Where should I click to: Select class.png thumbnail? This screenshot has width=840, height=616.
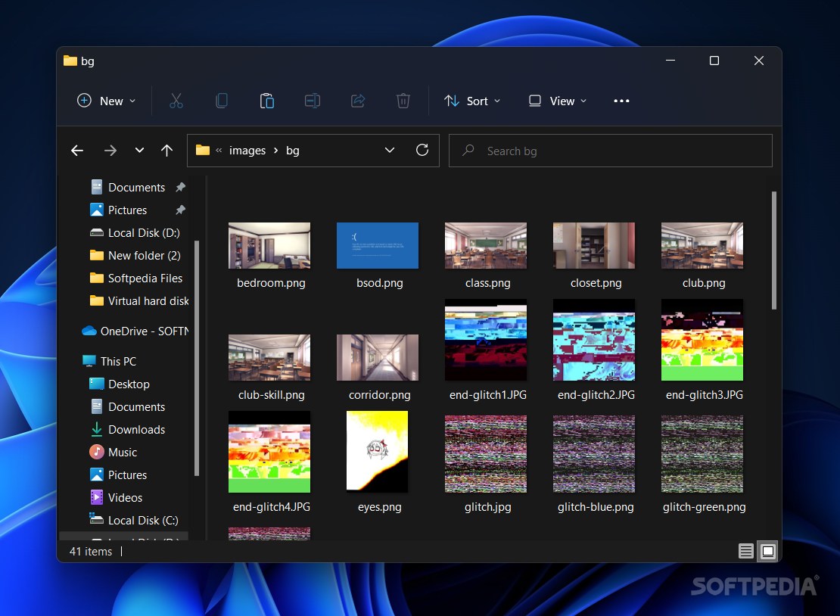(x=486, y=245)
